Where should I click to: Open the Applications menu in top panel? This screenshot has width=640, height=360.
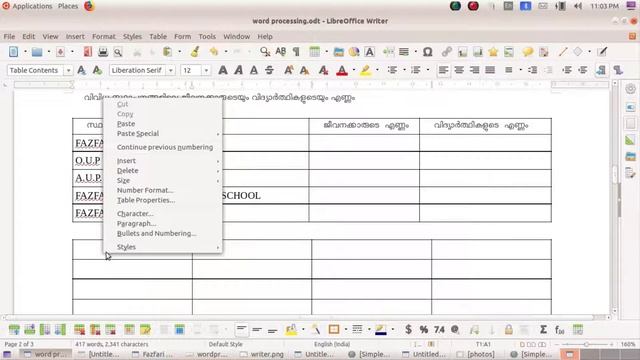tap(32, 6)
